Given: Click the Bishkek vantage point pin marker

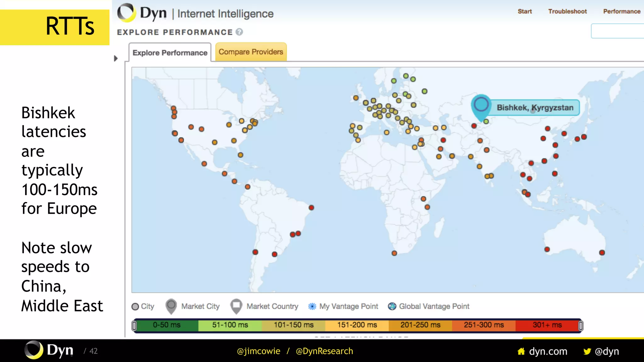Looking at the screenshot, I should 481,105.
